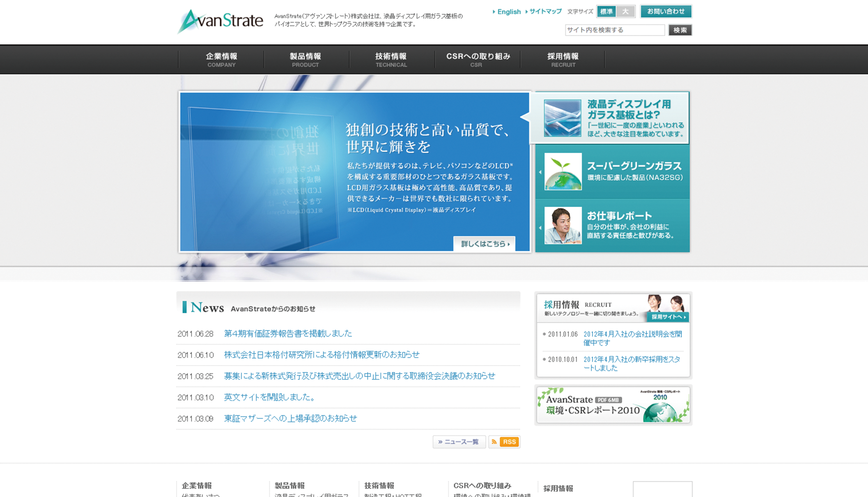Open the 企業情報 COMPANY menu
Viewport: 868px width, 497px height.
click(221, 60)
